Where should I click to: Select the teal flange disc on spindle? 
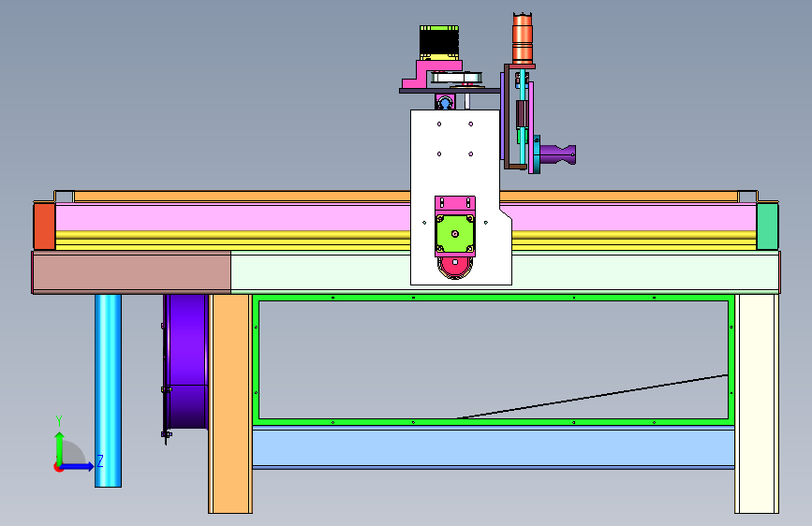tap(537, 154)
